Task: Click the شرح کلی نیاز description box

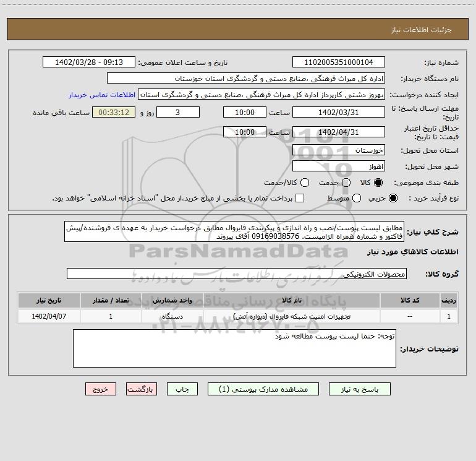Action: (234, 231)
